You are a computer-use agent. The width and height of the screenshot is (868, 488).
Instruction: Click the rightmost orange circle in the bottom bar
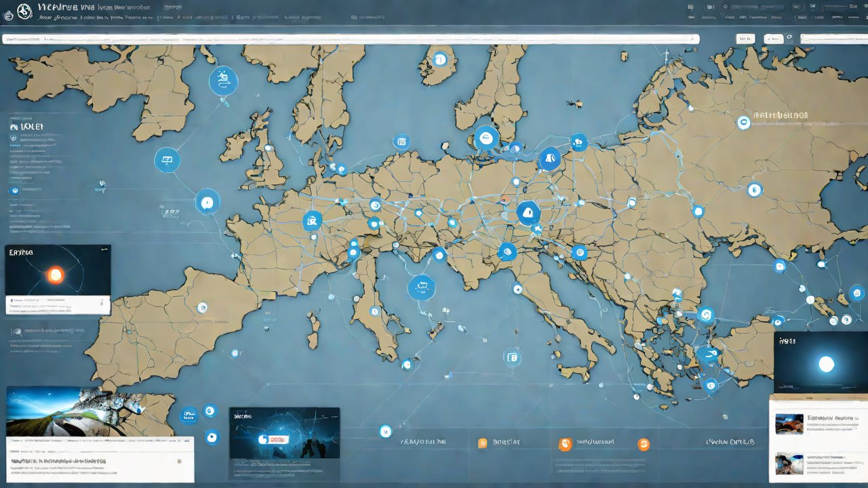pyautogui.click(x=644, y=445)
